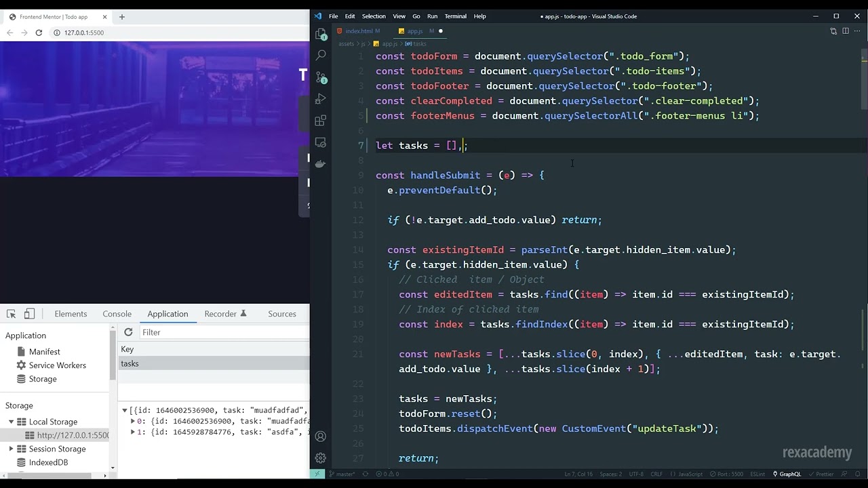
Task: Switch to the Console DevTools tab
Action: (x=117, y=314)
